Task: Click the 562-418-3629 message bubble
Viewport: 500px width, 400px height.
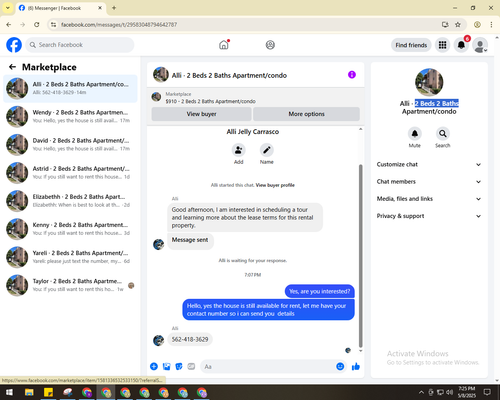Action: (190, 339)
